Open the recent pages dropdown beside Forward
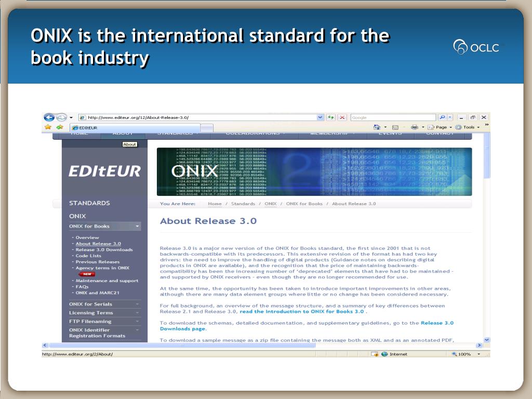Screen dimensions: 532x399 71,118
